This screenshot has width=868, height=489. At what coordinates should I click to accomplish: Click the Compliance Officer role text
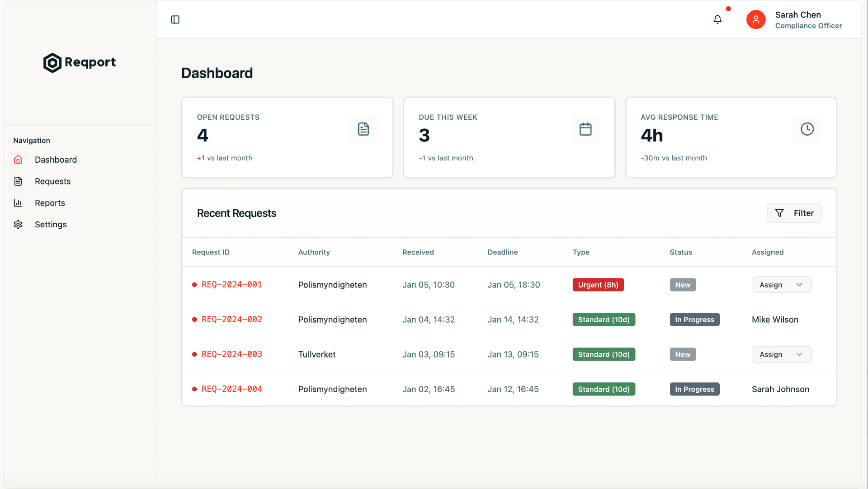point(808,26)
